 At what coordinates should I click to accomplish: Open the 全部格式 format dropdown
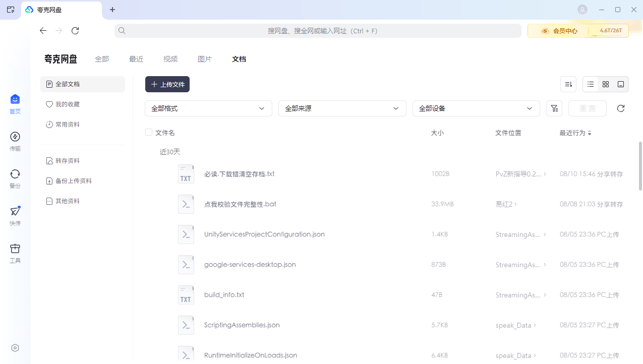tap(208, 108)
